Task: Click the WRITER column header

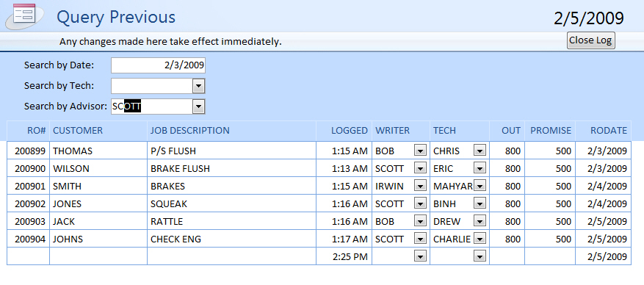Action: coord(401,131)
